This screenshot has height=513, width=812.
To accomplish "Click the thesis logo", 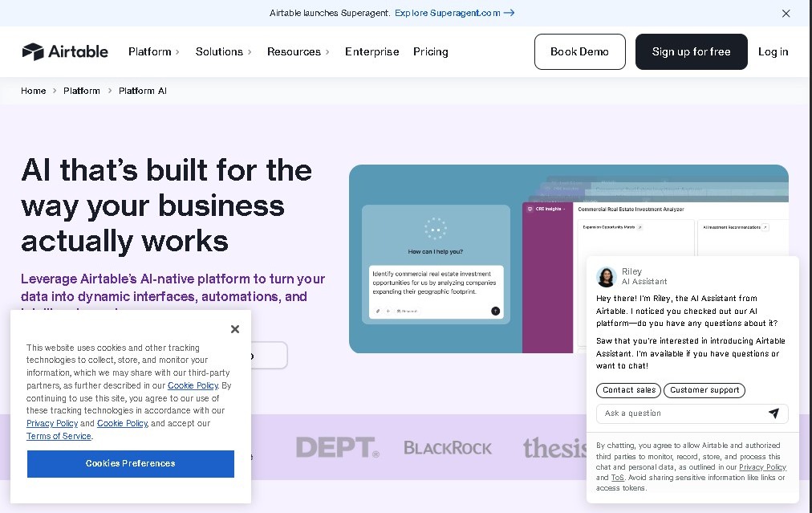I will pyautogui.click(x=554, y=448).
